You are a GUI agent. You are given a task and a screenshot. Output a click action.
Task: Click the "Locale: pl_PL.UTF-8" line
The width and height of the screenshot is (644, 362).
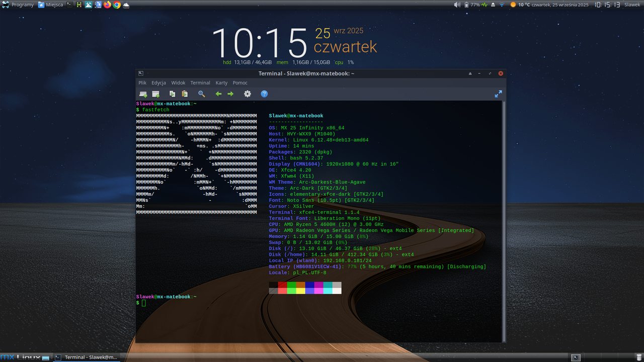[x=297, y=273]
